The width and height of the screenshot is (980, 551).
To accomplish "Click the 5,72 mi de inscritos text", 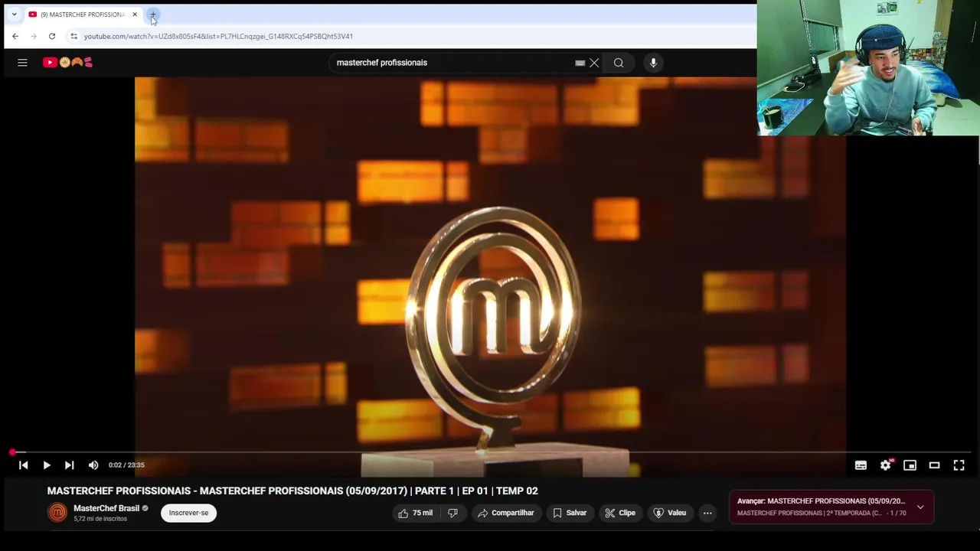I will [x=100, y=519].
